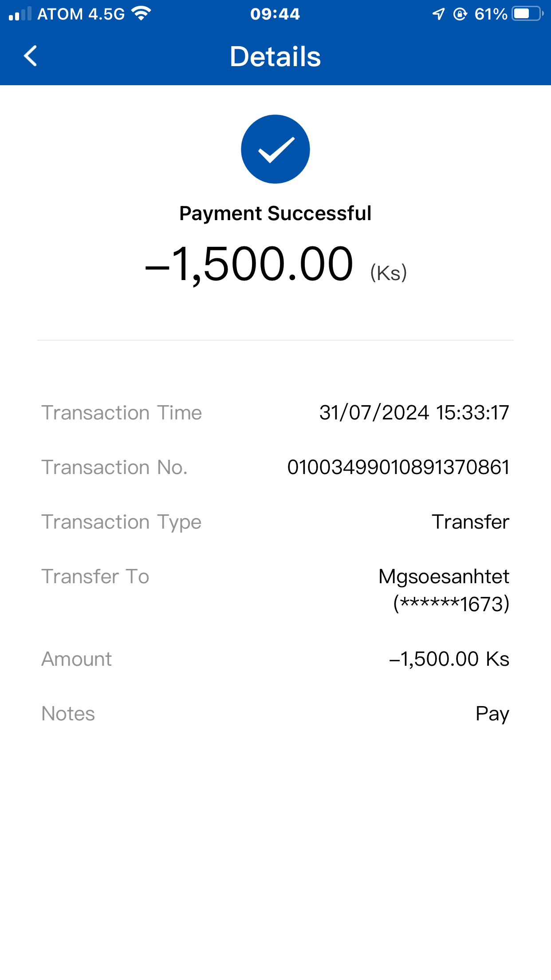Tap the -1,500.00 Ks amount row value
Image resolution: width=551 pixels, height=980 pixels.
(x=449, y=659)
